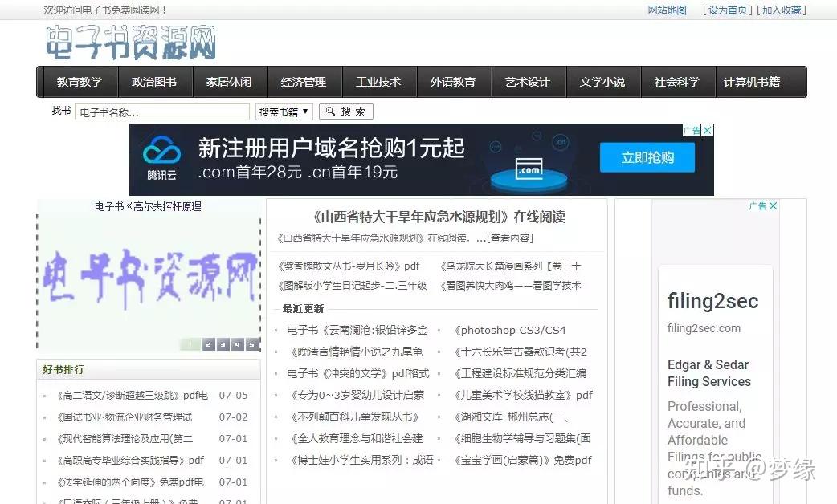Select 艺术设计 in the navigation bar
The image size is (837, 504).
pyautogui.click(x=528, y=82)
